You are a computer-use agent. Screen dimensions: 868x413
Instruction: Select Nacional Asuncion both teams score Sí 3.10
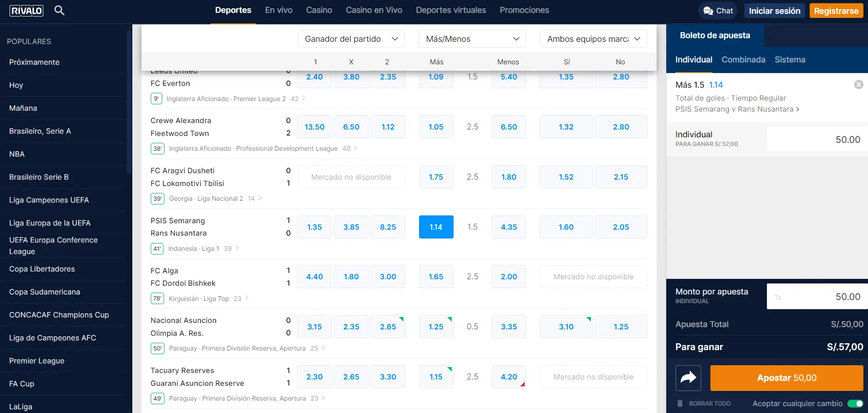(x=566, y=327)
